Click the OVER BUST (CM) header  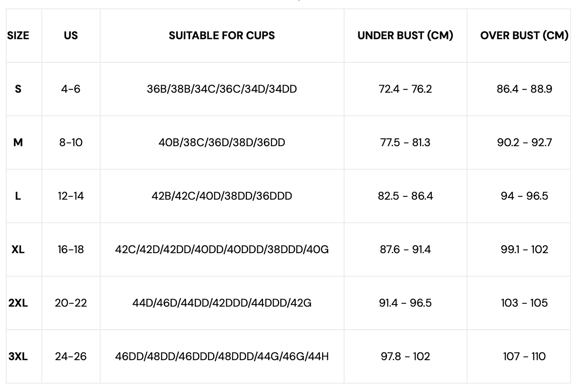tap(524, 36)
